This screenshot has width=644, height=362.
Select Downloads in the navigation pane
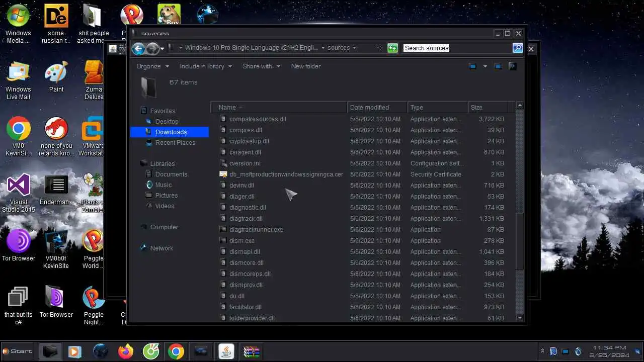coord(170,132)
